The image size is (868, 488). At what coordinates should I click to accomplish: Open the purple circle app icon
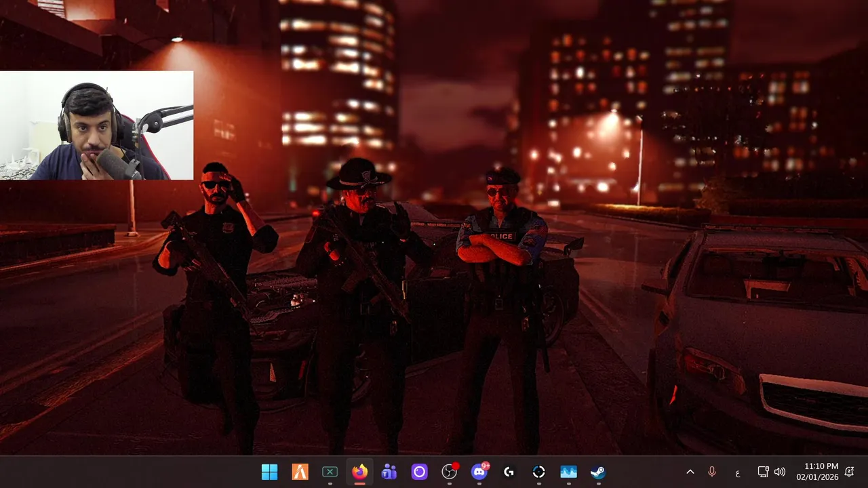click(419, 472)
